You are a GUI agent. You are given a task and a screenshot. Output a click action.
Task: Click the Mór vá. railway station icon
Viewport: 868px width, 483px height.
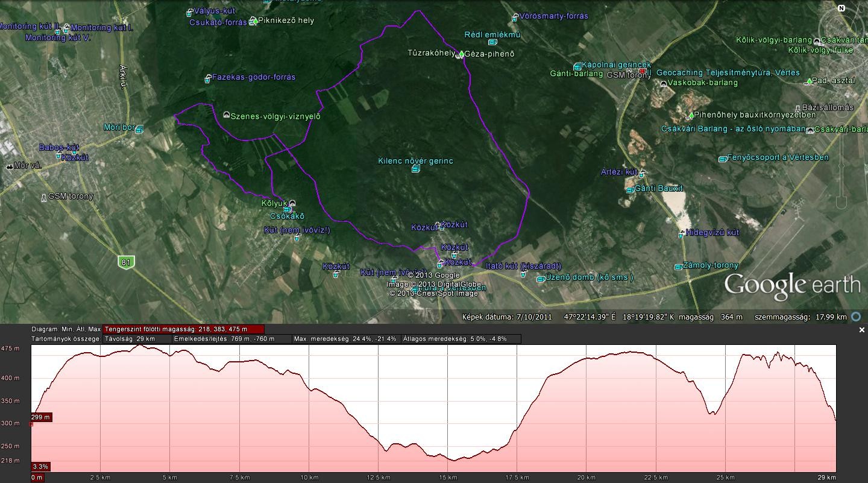(10, 166)
